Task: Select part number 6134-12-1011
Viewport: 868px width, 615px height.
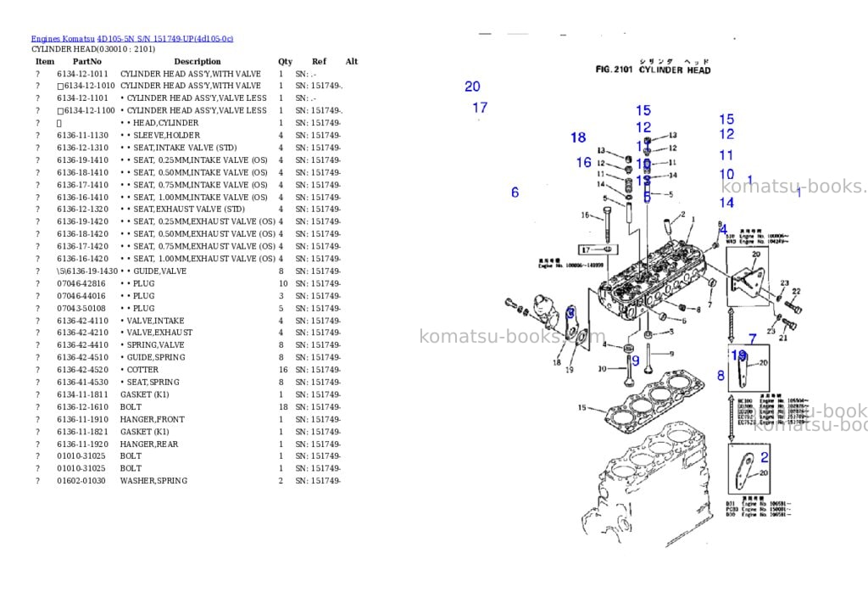Action: click(82, 74)
